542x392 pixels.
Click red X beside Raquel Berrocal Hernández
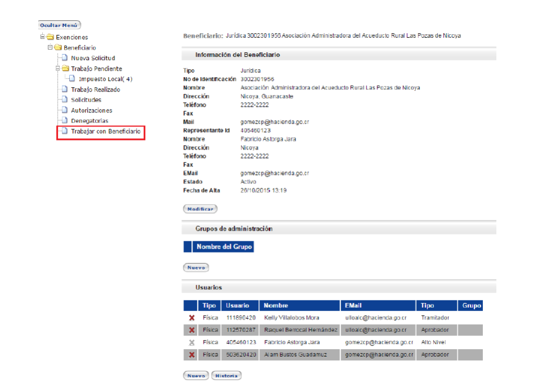coord(192,330)
